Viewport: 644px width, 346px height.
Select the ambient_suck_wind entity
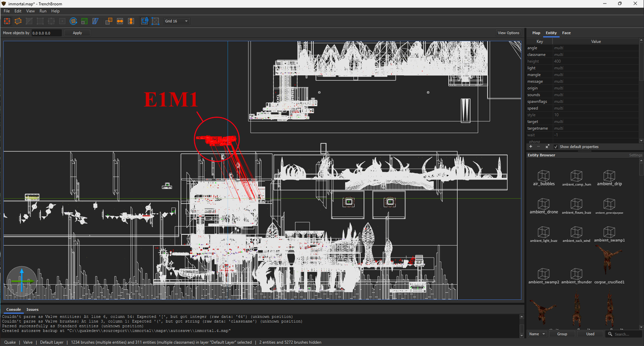tap(576, 234)
